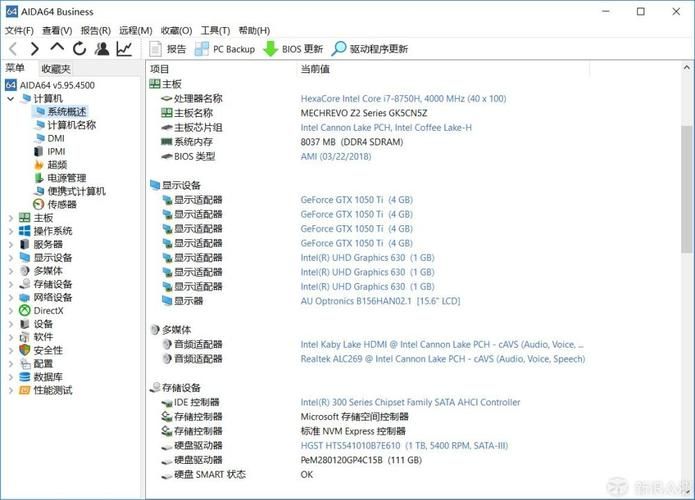Click the 项目 column header
The image size is (695, 500).
[160, 69]
